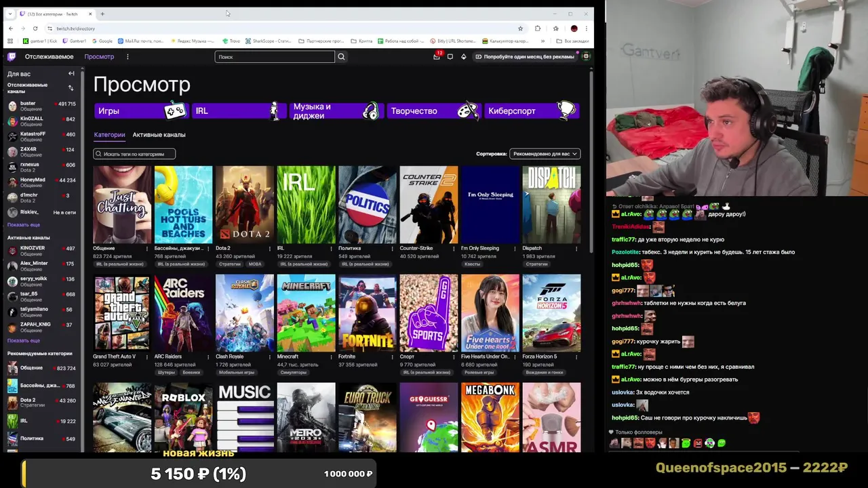Image resolution: width=868 pixels, height=488 pixels.
Task: Click the headphones icon on Музыка и диджеи
Action: pos(370,110)
